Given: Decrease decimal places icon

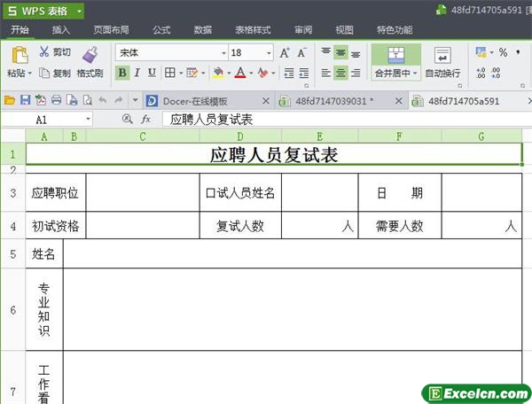Looking at the screenshot, I should [x=496, y=73].
